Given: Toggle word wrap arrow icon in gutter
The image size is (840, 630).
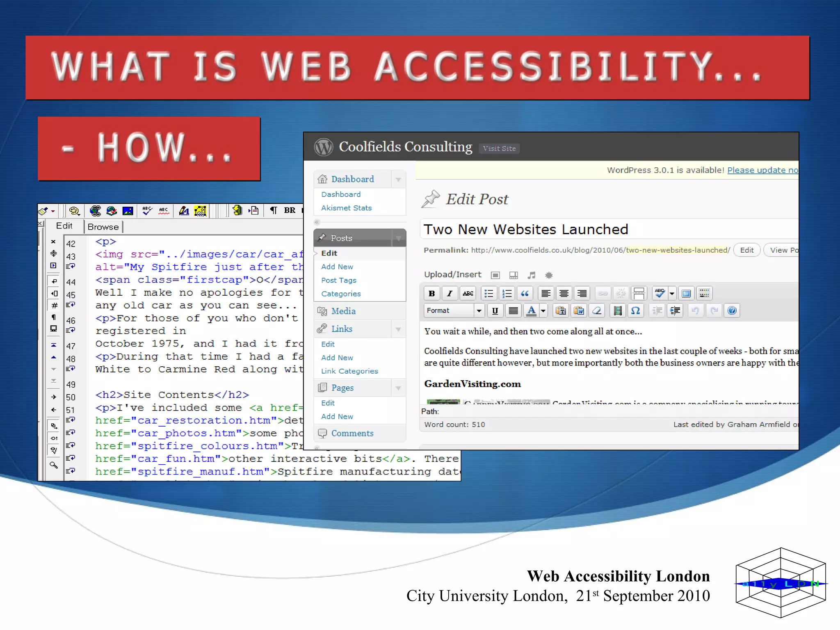Looking at the screenshot, I should [x=54, y=281].
